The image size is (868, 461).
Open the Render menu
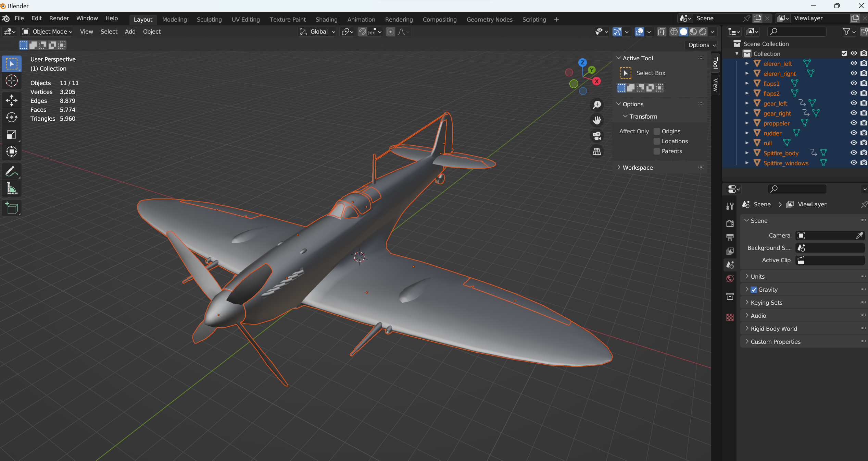[59, 18]
